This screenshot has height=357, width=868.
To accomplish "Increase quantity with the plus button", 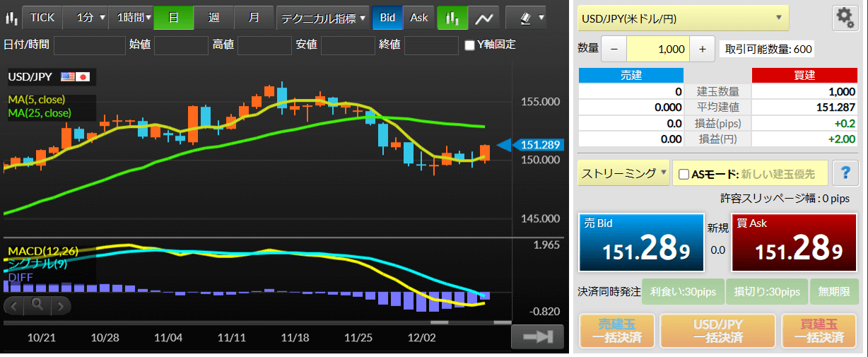I will (702, 49).
